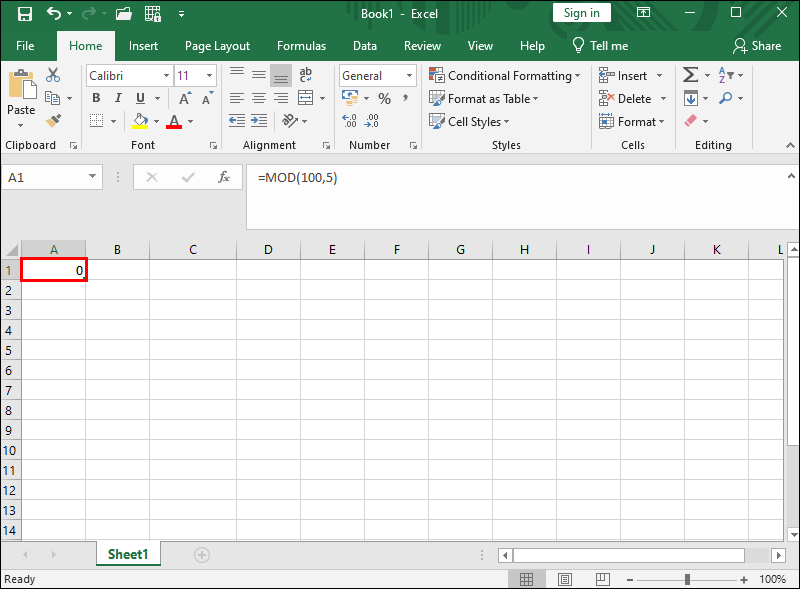
Task: Click the Increase Decimal icon
Action: click(x=349, y=121)
